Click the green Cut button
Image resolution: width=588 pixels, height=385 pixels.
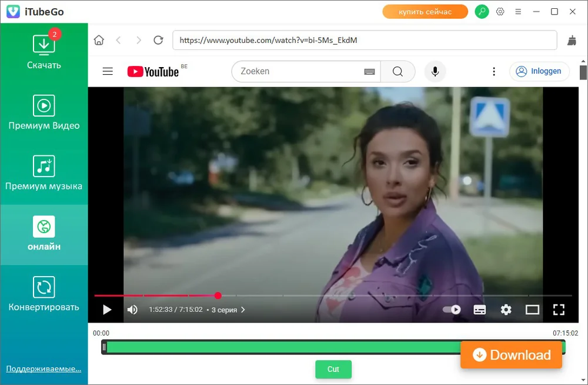click(x=333, y=369)
